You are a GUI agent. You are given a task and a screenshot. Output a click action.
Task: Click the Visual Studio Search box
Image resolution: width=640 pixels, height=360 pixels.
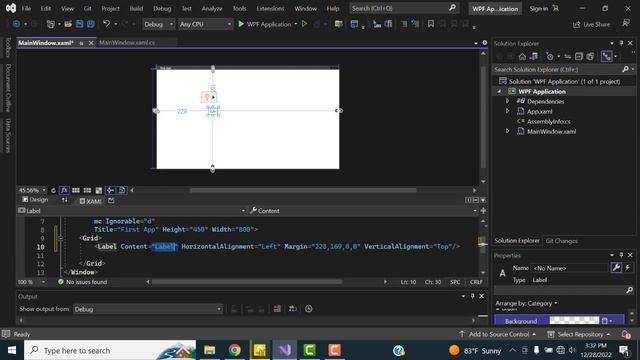pos(404,8)
